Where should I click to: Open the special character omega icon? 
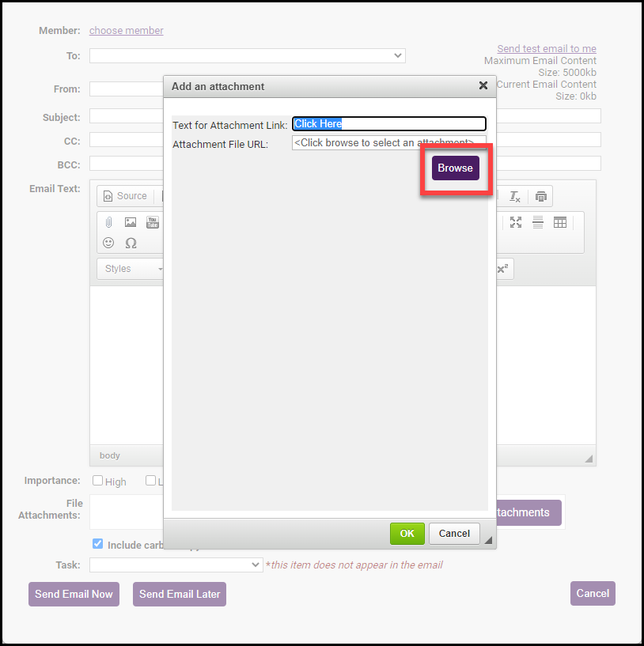tap(131, 243)
